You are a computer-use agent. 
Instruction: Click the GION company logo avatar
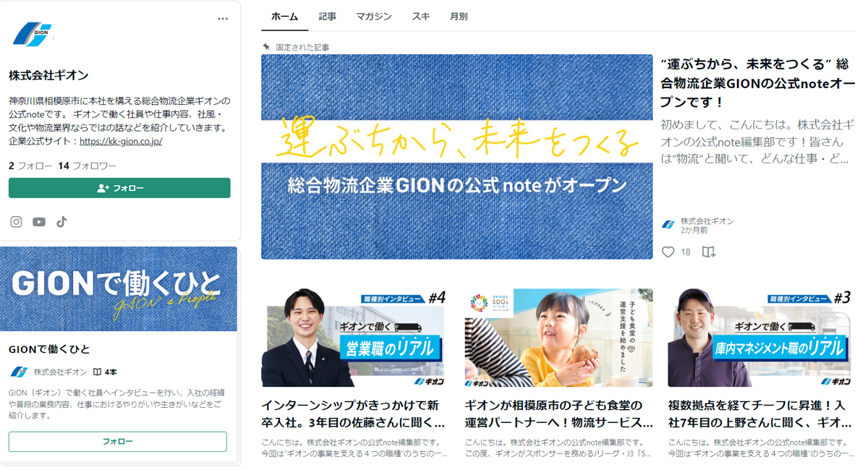point(33,34)
